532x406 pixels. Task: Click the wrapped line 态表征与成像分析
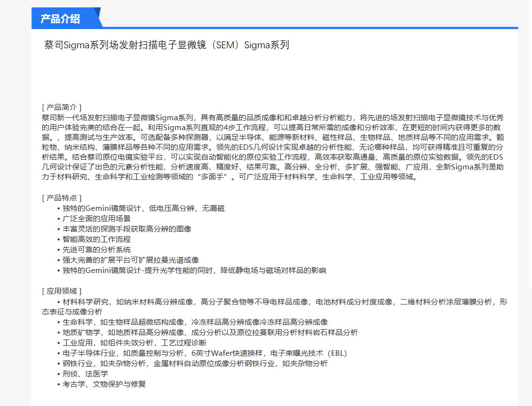[72, 311]
